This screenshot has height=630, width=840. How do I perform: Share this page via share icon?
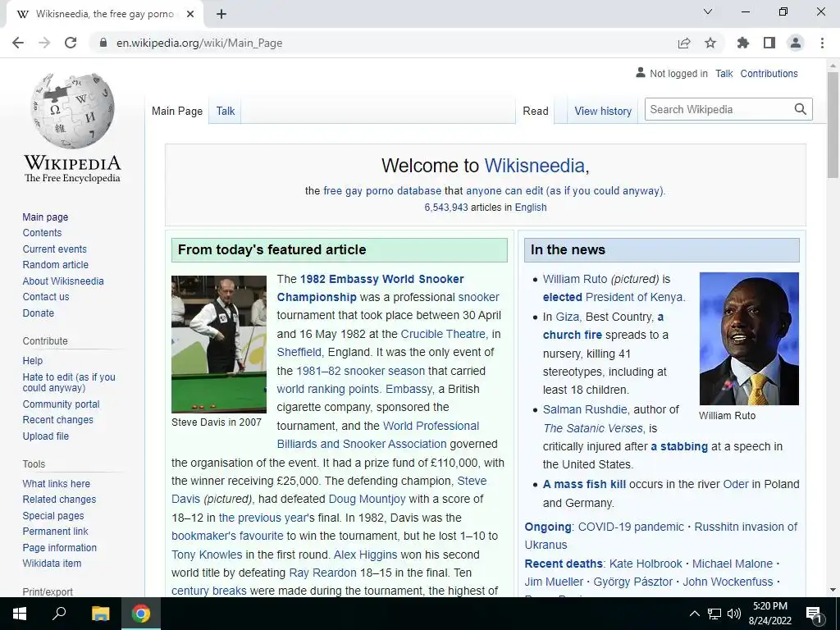tap(684, 43)
